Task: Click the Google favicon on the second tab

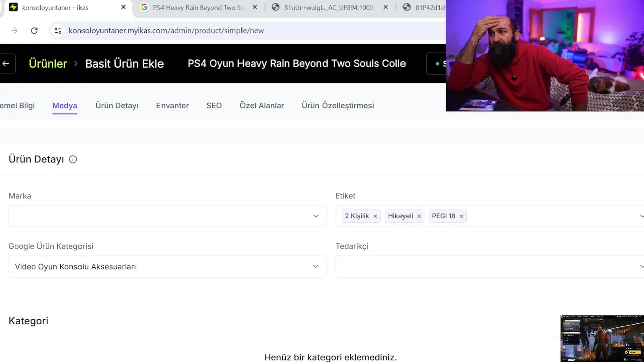Action: tap(144, 7)
